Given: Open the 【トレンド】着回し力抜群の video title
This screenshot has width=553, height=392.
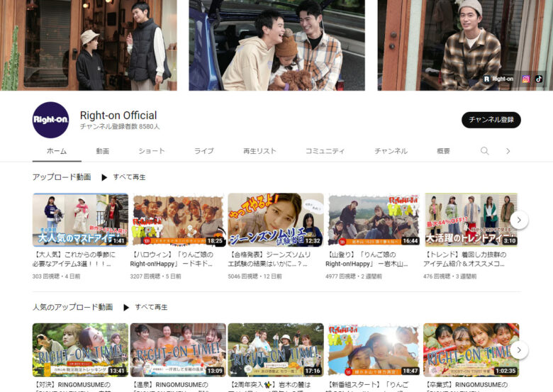Looking at the screenshot, I should coord(465,259).
